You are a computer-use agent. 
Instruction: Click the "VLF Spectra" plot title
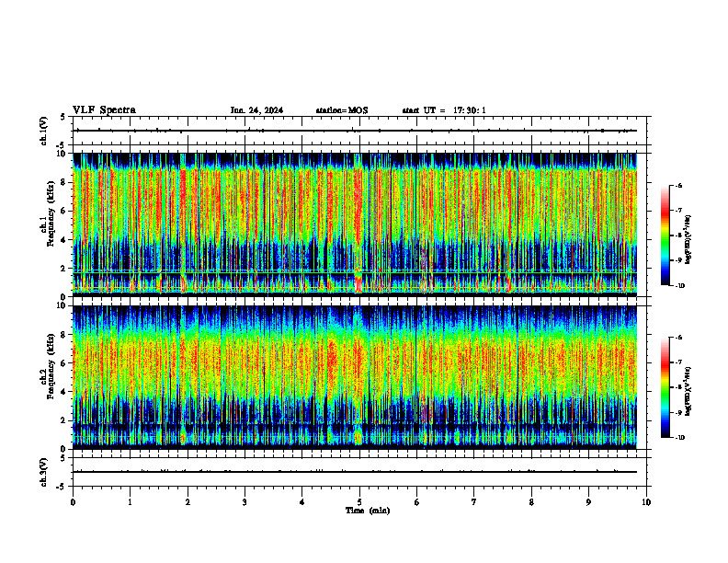[104, 110]
